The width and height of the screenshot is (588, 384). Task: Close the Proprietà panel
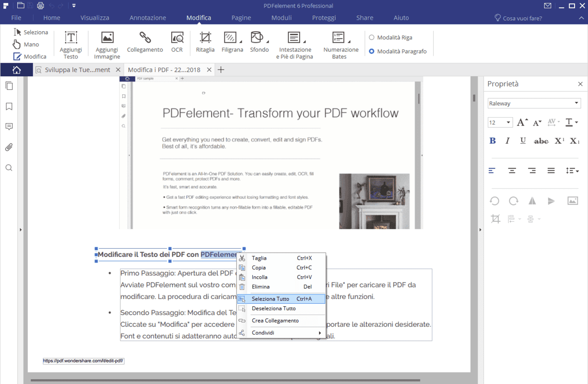[580, 84]
